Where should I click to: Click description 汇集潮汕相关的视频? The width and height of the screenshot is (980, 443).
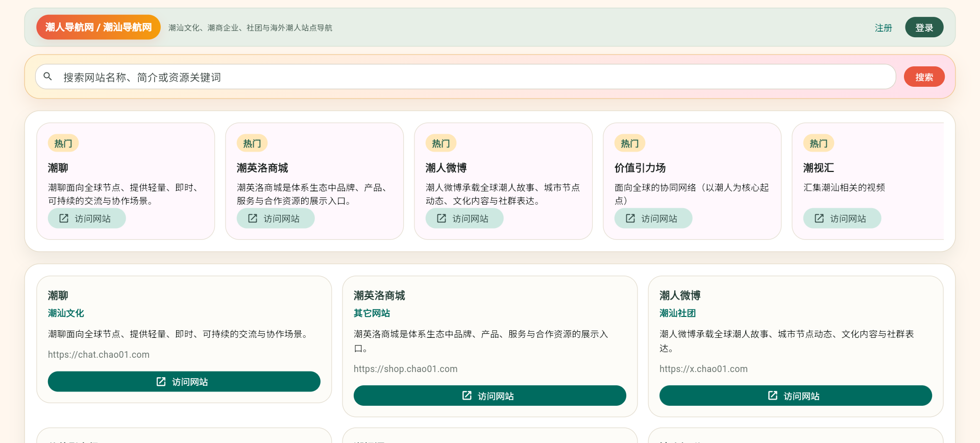point(844,187)
